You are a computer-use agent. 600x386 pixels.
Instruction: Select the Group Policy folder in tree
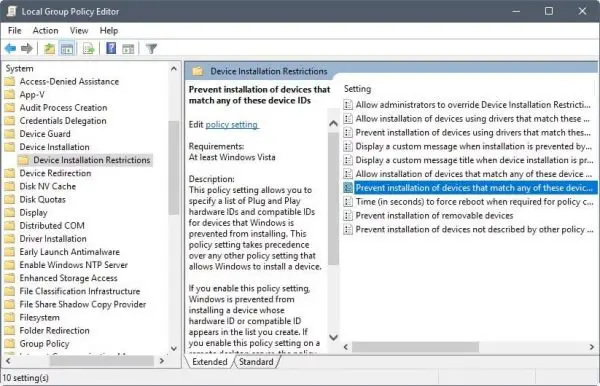point(44,344)
